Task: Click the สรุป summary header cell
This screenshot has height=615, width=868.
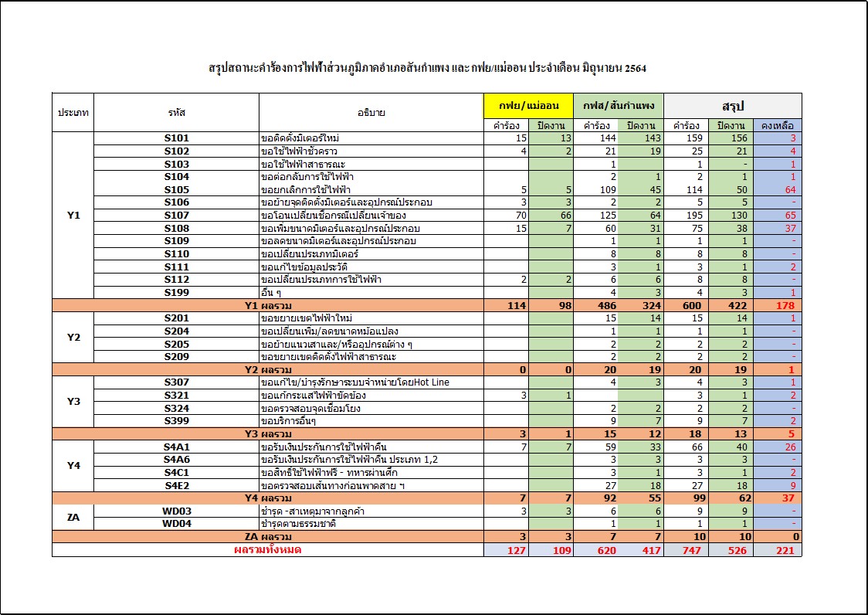Action: [x=733, y=106]
